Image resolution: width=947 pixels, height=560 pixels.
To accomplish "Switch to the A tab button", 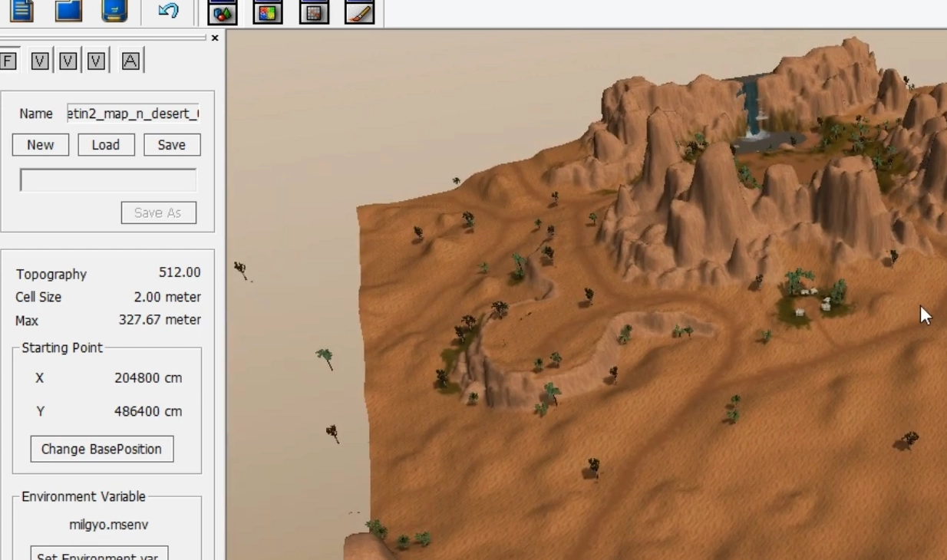I will (x=130, y=61).
